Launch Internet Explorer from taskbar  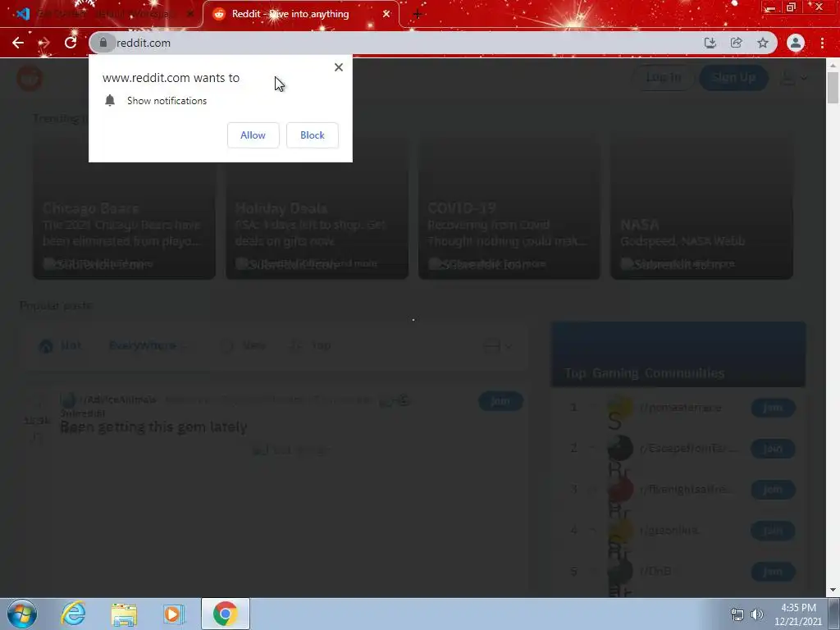pos(73,614)
